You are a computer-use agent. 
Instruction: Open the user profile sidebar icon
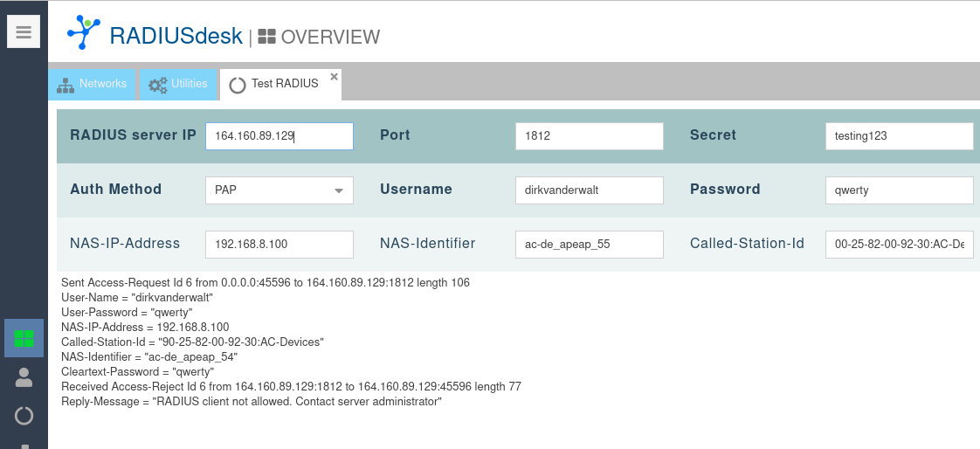24,377
